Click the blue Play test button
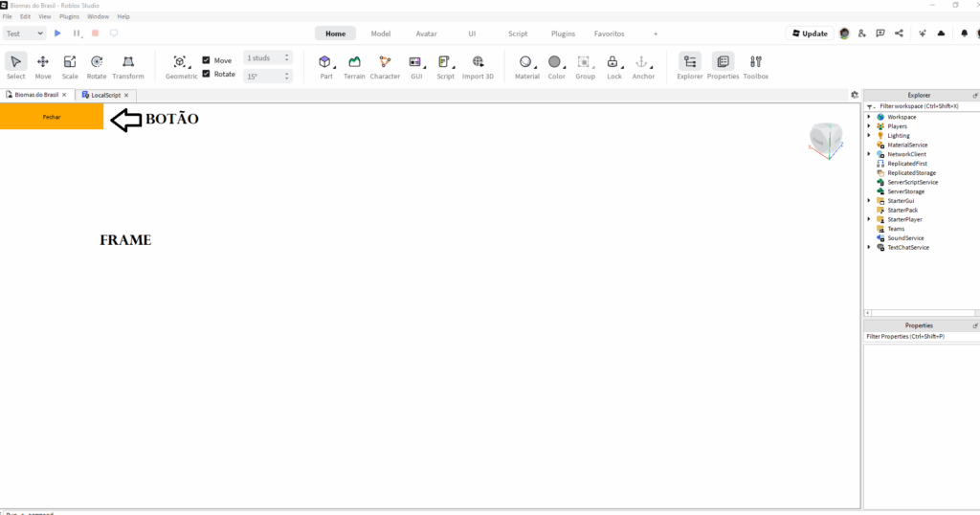Screen dimensions: 980x515 (57, 34)
